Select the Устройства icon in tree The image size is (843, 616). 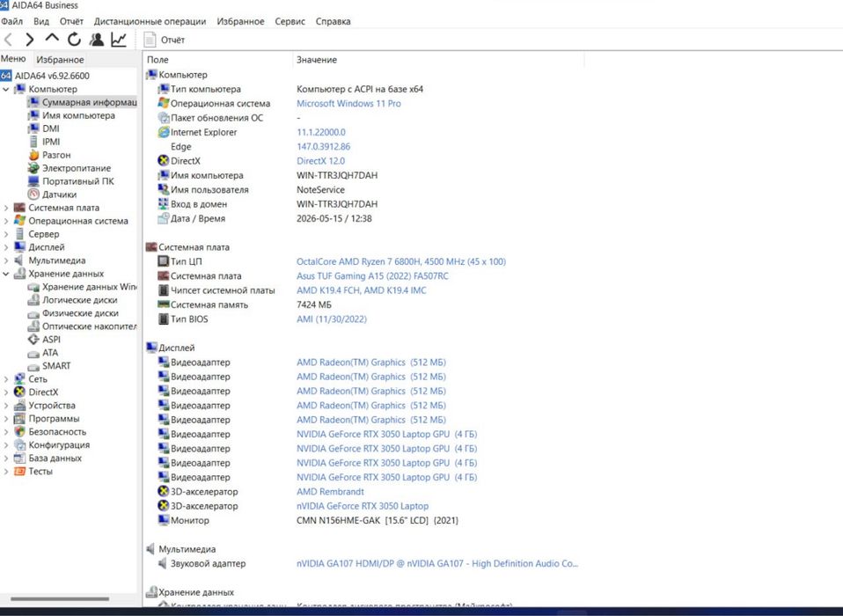pos(19,406)
